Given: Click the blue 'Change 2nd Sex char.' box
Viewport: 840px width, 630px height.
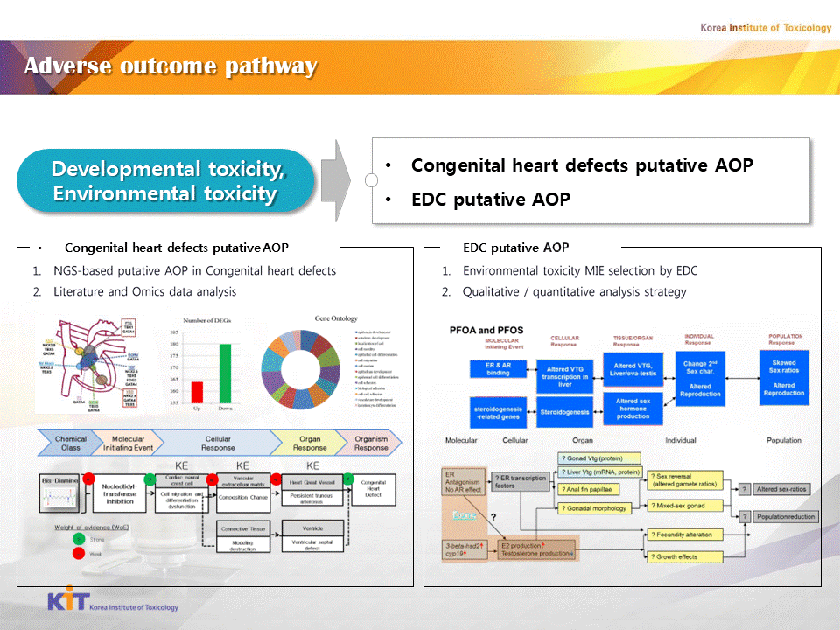Looking at the screenshot, I should pos(700,379).
